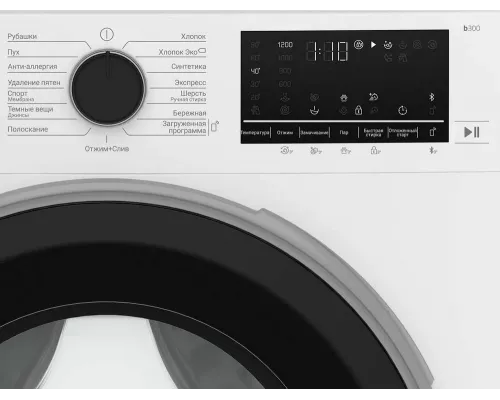The image size is (500, 400).
Task: Click the Хлопок Эко program label
Action: coord(182,52)
